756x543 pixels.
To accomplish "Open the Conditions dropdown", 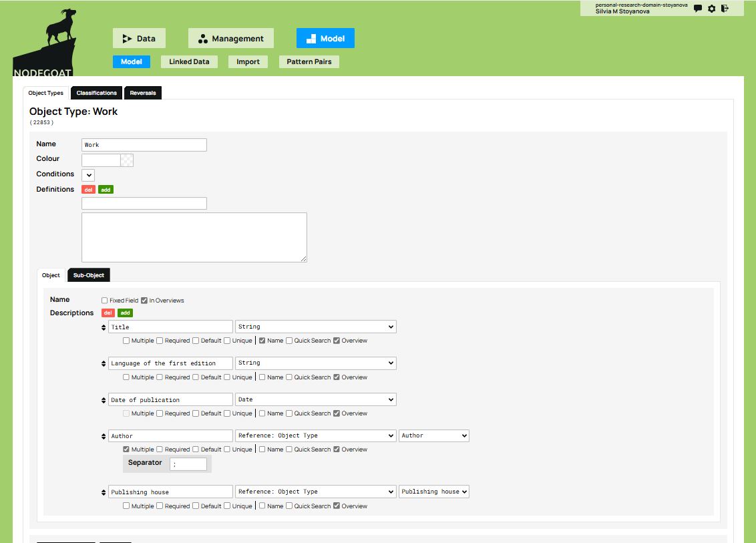I will coord(87,175).
